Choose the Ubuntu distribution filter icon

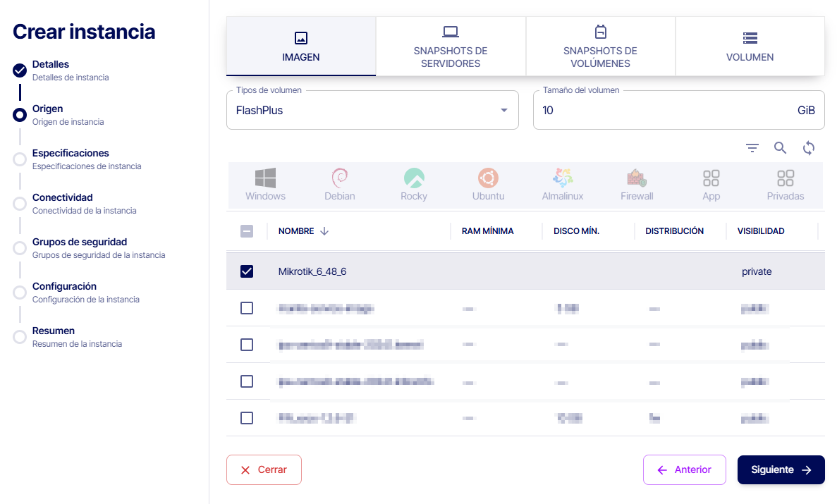click(488, 185)
